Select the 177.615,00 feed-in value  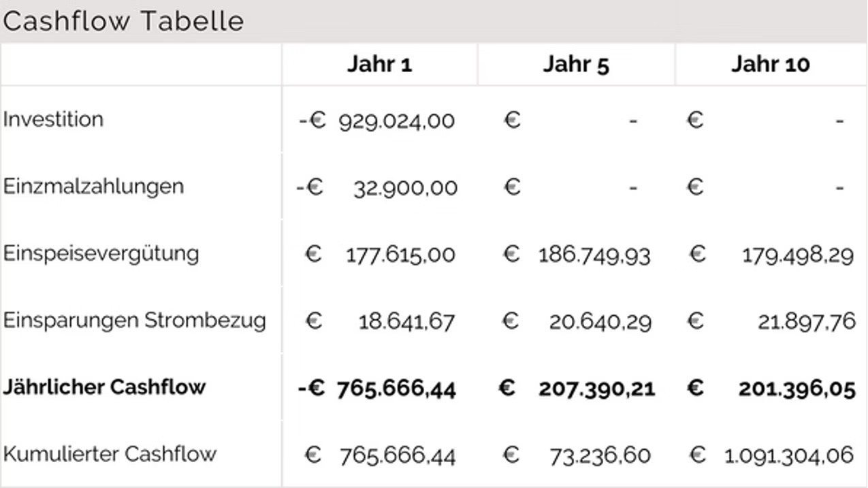point(400,255)
